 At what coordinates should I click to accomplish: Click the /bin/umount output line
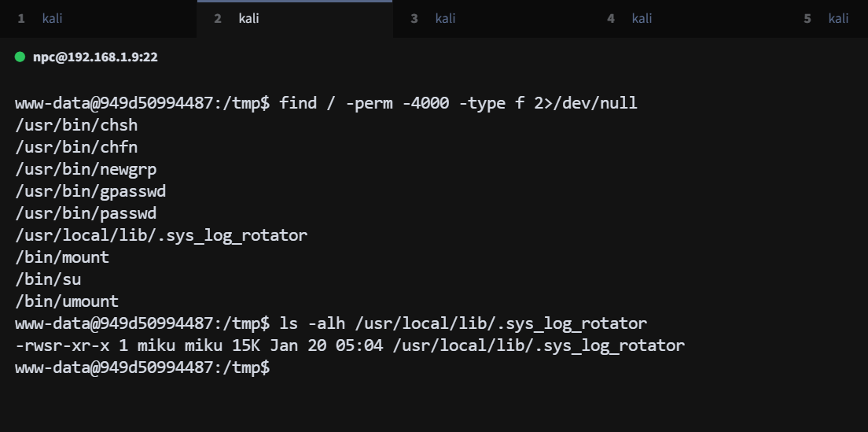point(67,301)
